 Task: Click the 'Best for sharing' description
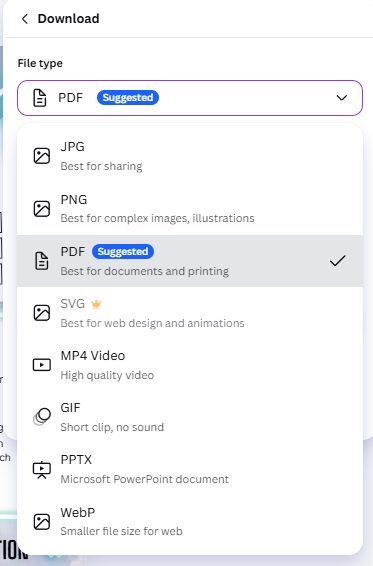[x=101, y=166]
